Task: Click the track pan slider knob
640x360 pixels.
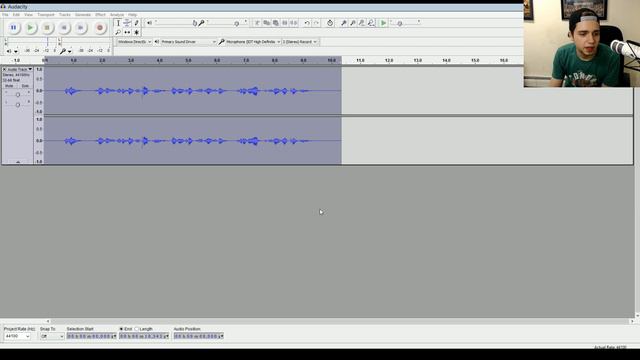Action: [18, 105]
